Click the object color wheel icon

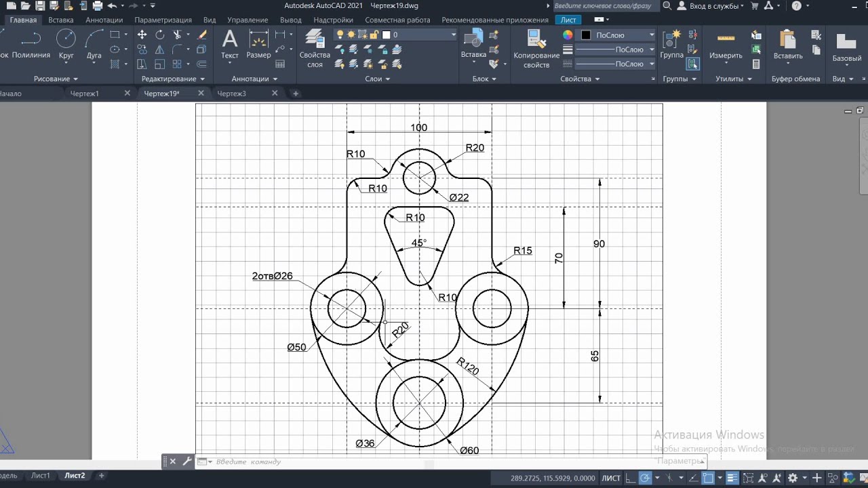click(x=568, y=35)
